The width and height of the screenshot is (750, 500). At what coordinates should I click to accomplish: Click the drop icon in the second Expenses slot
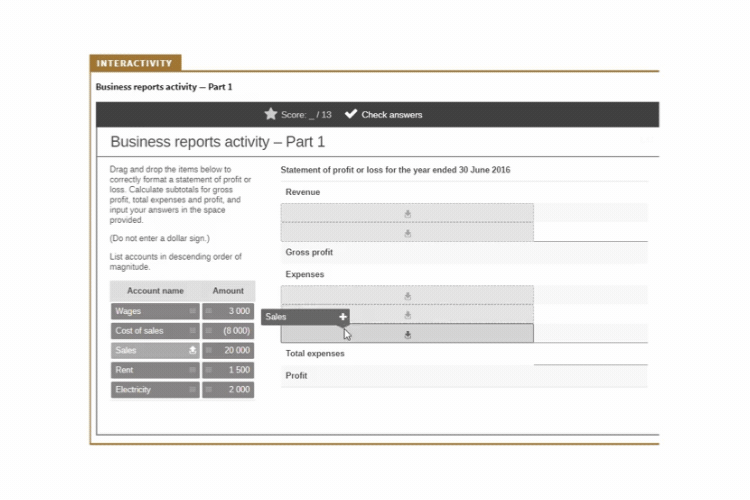point(408,315)
